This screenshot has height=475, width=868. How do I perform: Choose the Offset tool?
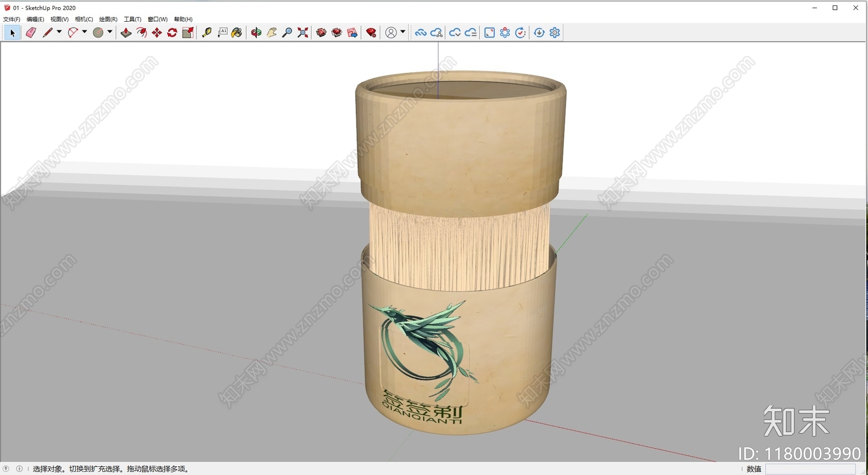[142, 33]
